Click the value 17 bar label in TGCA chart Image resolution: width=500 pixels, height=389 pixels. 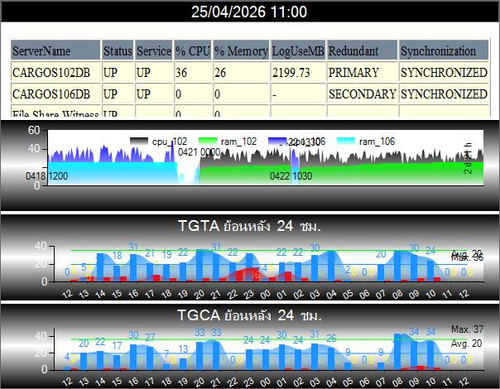(117, 346)
